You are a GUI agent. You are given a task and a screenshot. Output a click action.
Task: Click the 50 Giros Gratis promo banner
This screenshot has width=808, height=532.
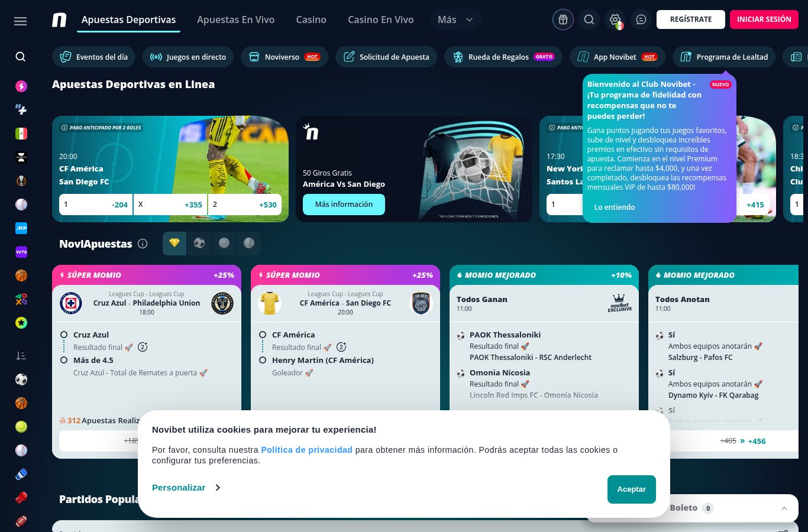414,169
